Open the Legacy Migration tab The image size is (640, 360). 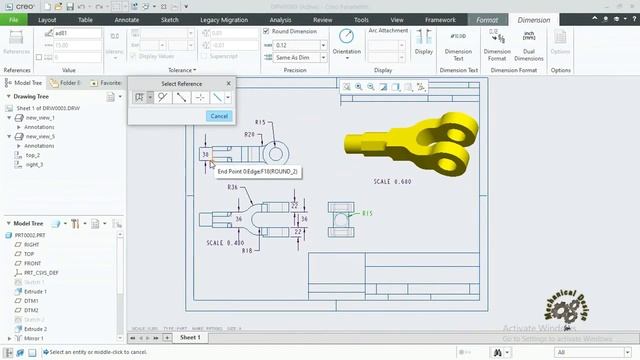[x=224, y=20]
